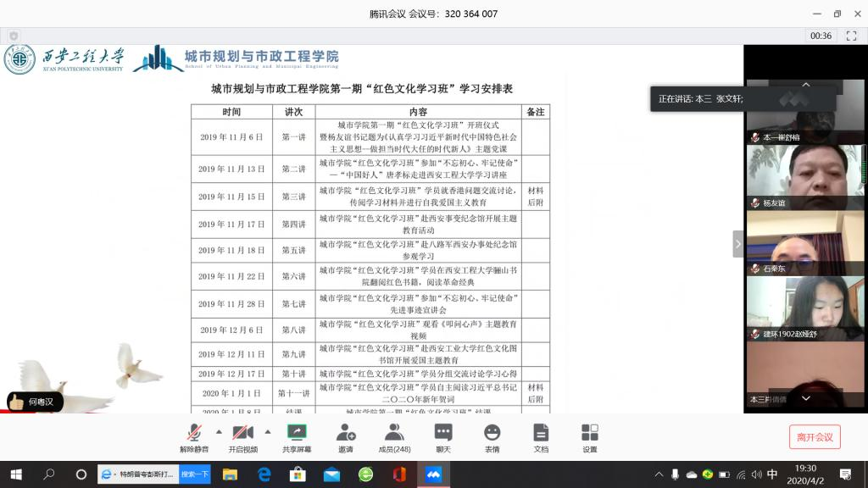The width and height of the screenshot is (868, 488).
Task: Unmute the microphone (解除静音)
Action: (x=195, y=433)
